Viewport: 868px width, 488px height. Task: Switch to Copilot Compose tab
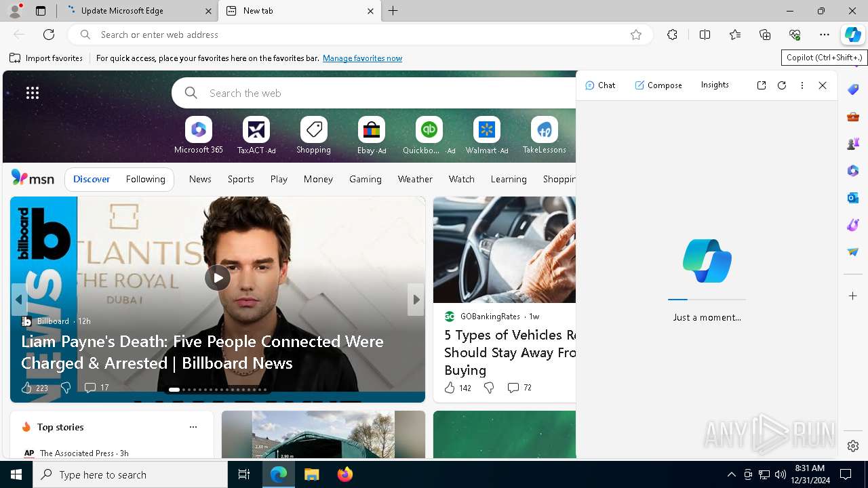click(x=658, y=85)
